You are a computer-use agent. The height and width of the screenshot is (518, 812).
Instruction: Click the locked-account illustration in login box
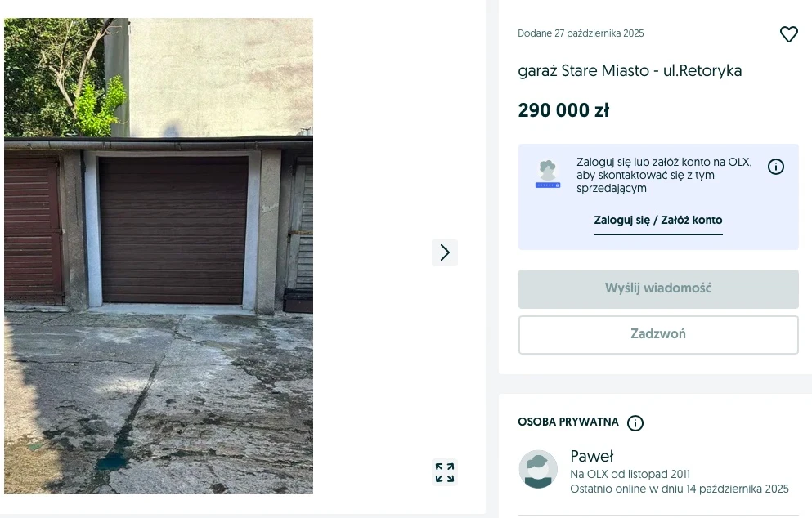(x=548, y=174)
